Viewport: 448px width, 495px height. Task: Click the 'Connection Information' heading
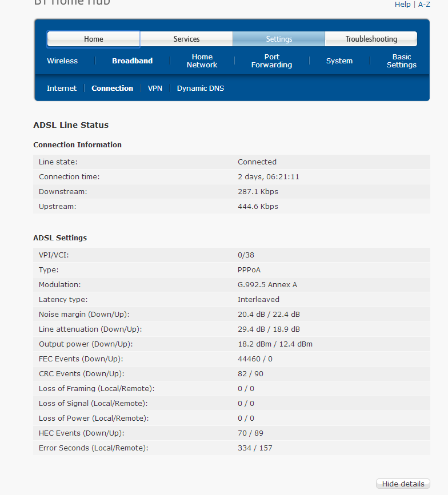click(x=77, y=144)
